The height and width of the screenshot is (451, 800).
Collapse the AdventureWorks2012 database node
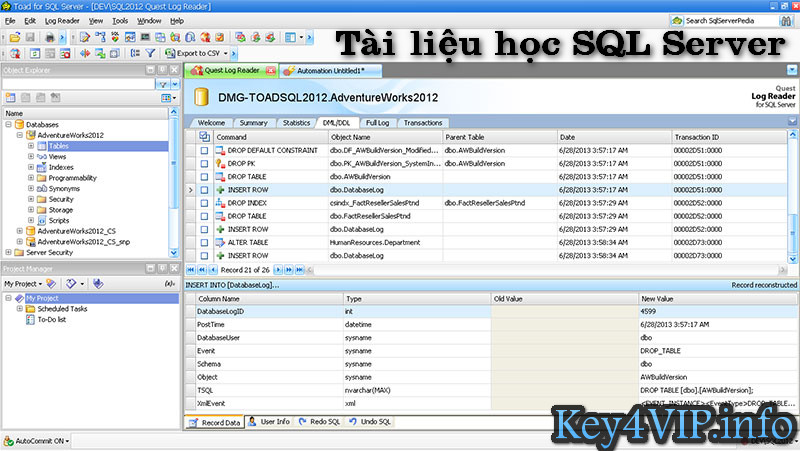click(19, 135)
